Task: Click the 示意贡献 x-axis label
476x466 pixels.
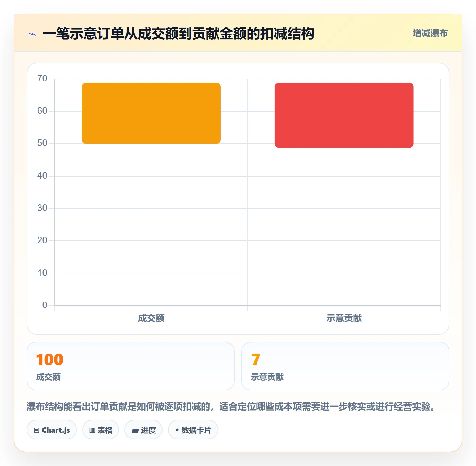Action: (x=344, y=318)
